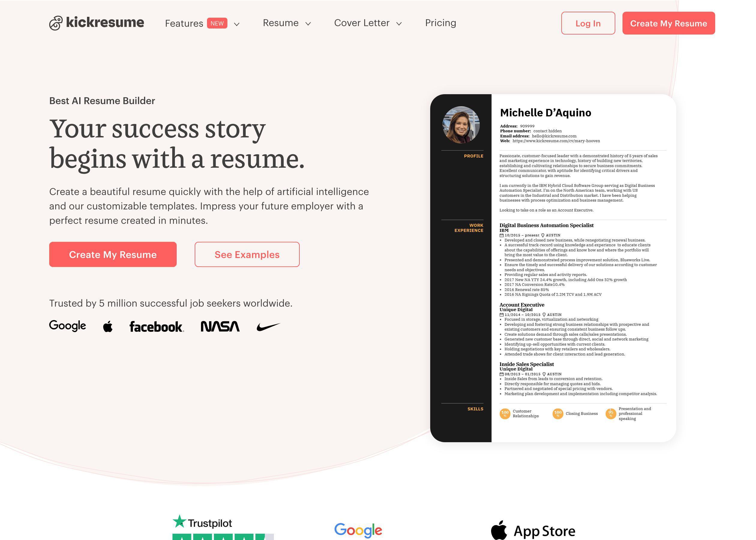The width and height of the screenshot is (756, 540).
Task: Click the Create My Resume top-right button
Action: [x=668, y=23]
